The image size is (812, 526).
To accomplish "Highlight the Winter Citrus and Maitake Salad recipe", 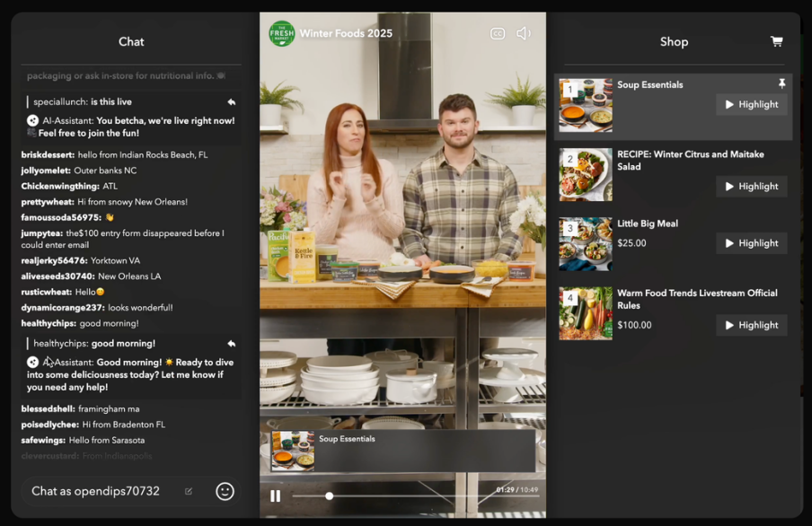I will click(x=751, y=186).
